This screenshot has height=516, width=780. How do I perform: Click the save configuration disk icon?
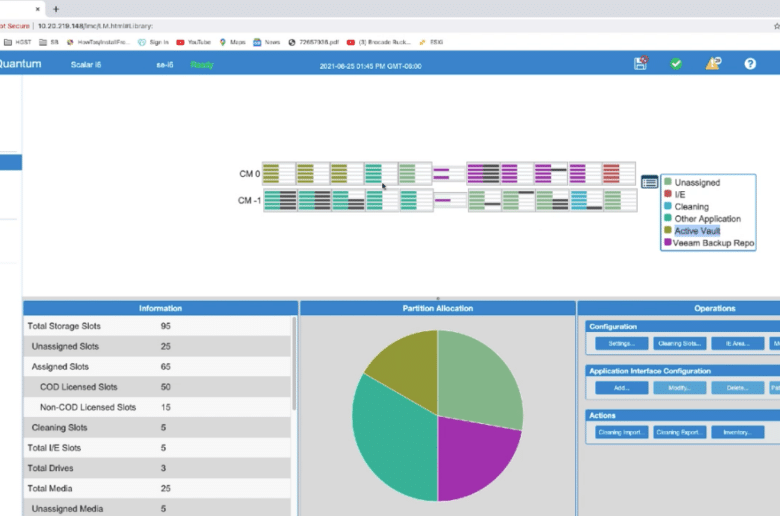click(x=641, y=63)
